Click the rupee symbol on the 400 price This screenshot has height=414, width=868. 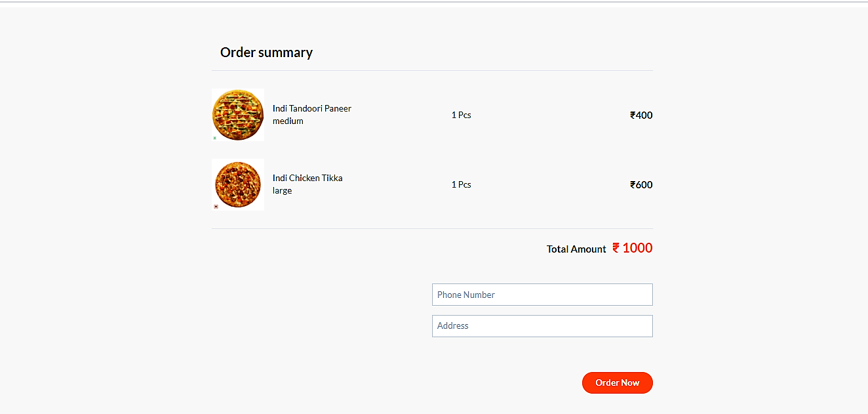631,115
